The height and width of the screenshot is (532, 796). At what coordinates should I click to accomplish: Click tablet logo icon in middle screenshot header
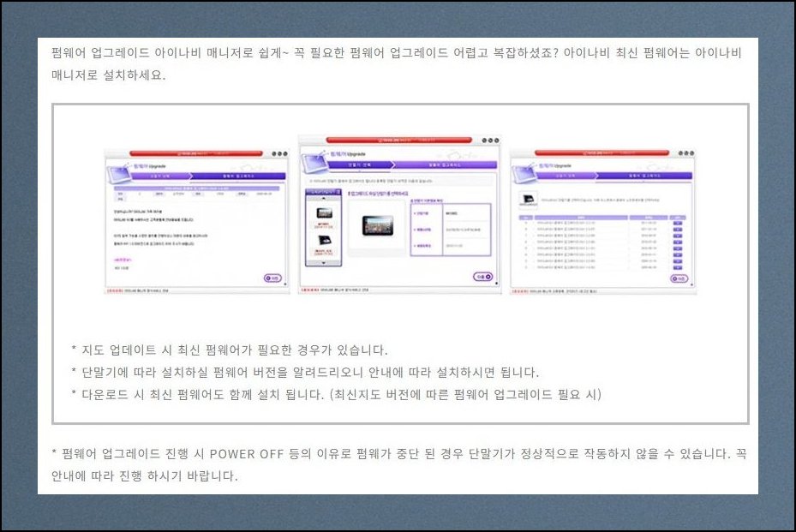pyautogui.click(x=314, y=161)
